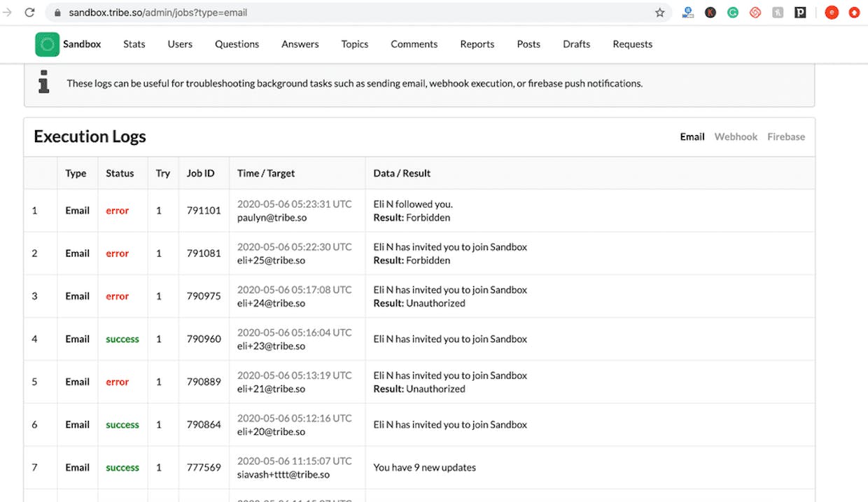The width and height of the screenshot is (868, 502).
Task: Open the Users admin page
Action: [x=180, y=44]
